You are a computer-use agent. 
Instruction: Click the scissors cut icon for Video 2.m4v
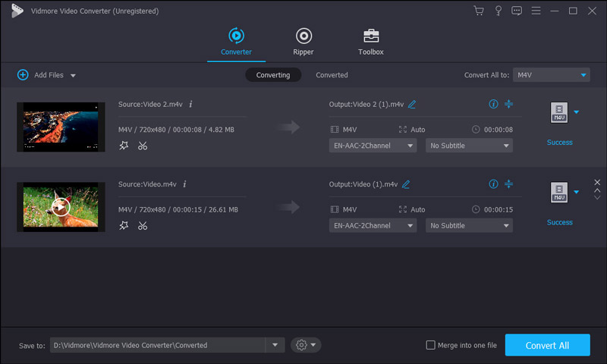[x=143, y=146]
